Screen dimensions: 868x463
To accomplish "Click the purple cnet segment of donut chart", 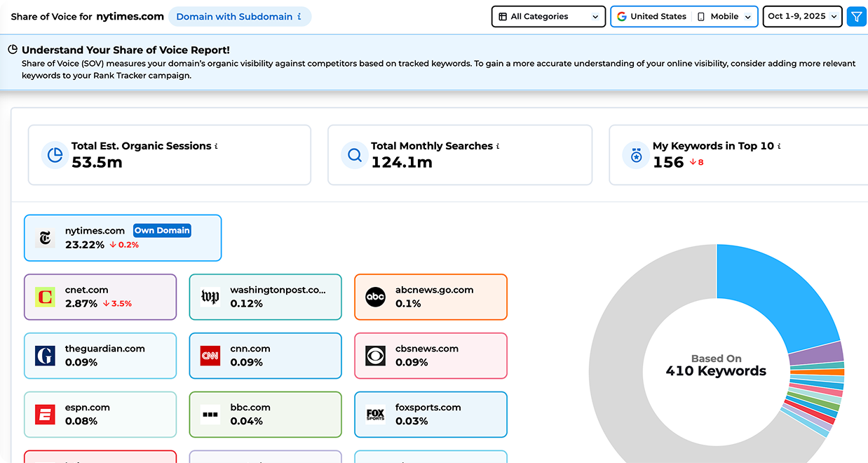I will (x=815, y=353).
